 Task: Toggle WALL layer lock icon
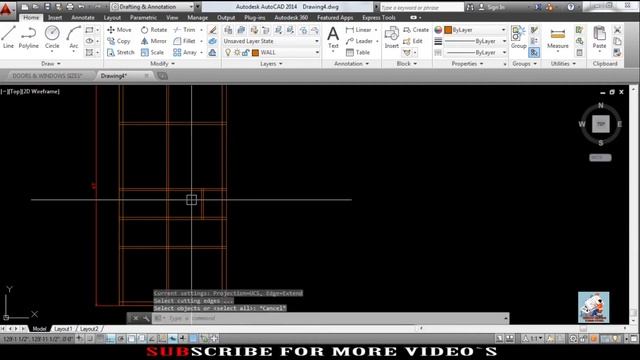(246, 53)
